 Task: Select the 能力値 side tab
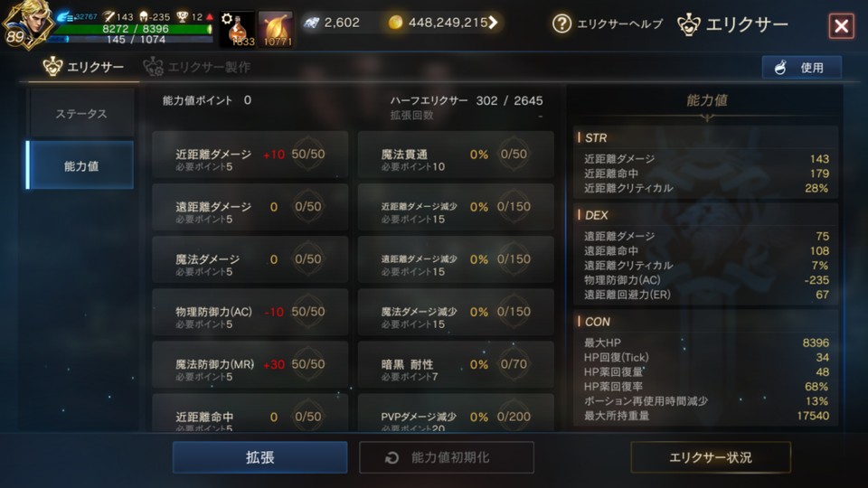pyautogui.click(x=80, y=165)
